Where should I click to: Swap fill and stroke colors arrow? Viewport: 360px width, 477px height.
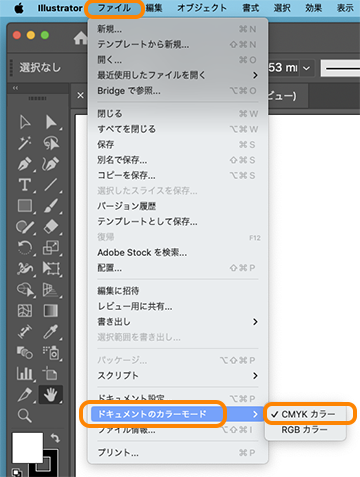point(55,438)
